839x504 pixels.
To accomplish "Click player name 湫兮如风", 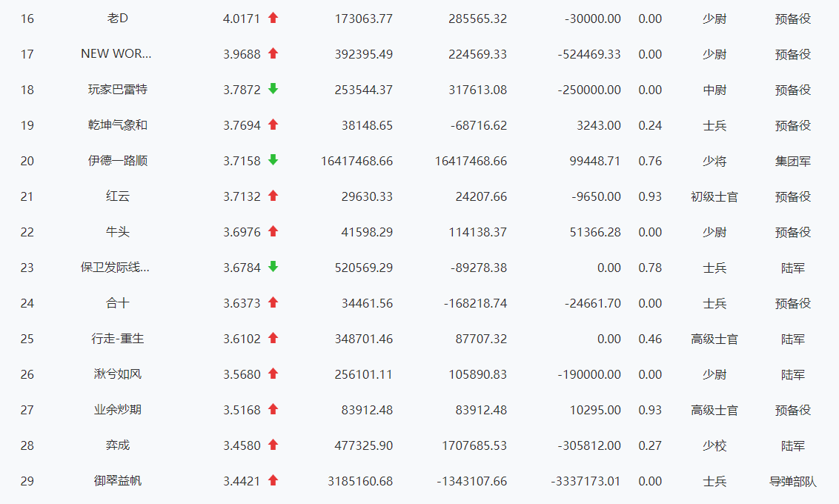I will [117, 374].
